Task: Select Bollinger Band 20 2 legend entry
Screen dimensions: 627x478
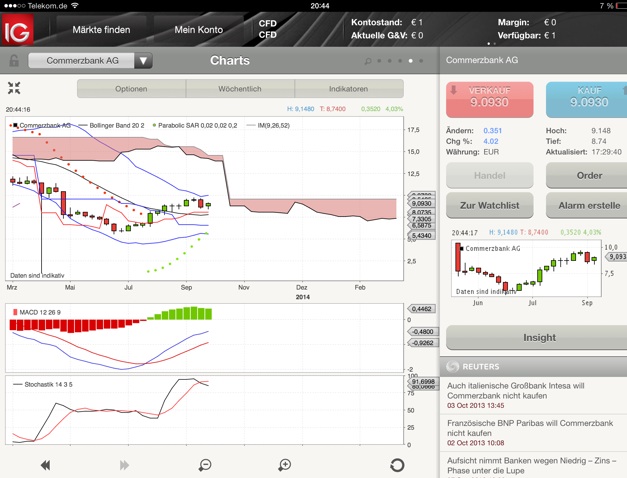Action: [x=112, y=126]
